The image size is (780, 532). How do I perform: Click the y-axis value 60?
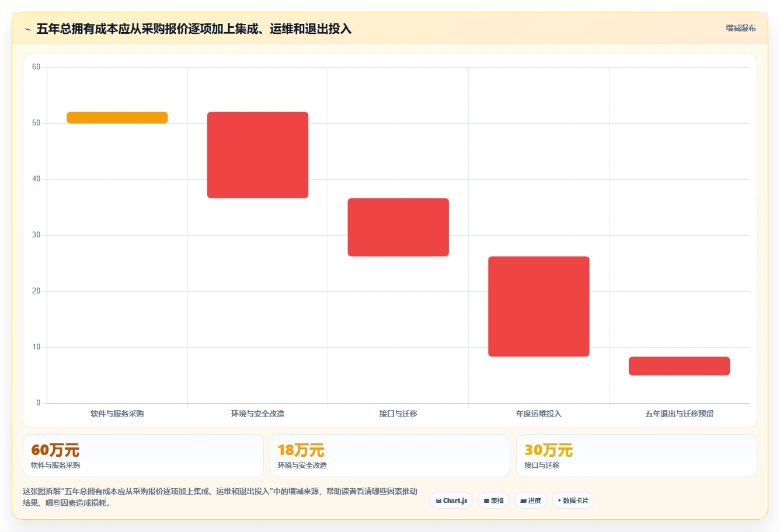[x=36, y=67]
